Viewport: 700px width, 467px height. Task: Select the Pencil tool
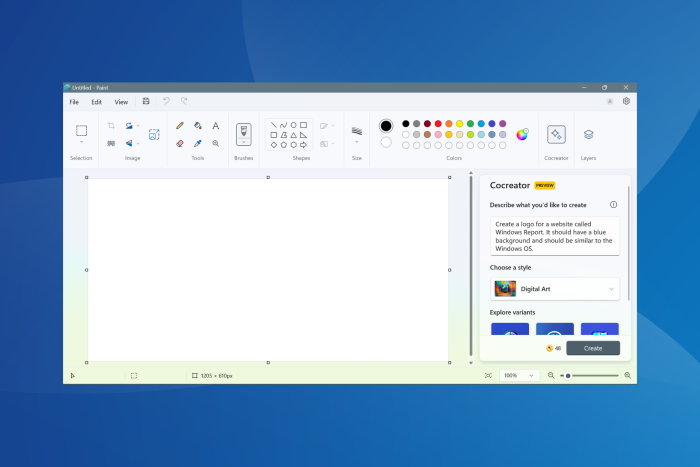[x=180, y=126]
